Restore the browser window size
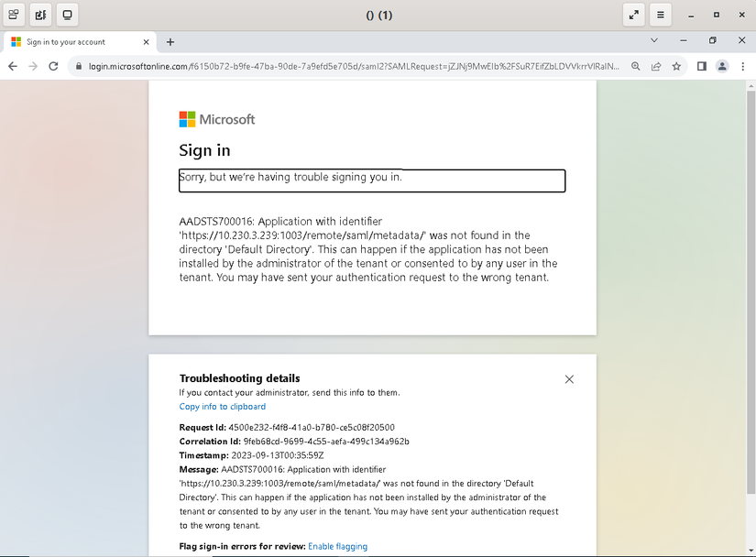Viewport: 756px width, 557px height. (713, 40)
